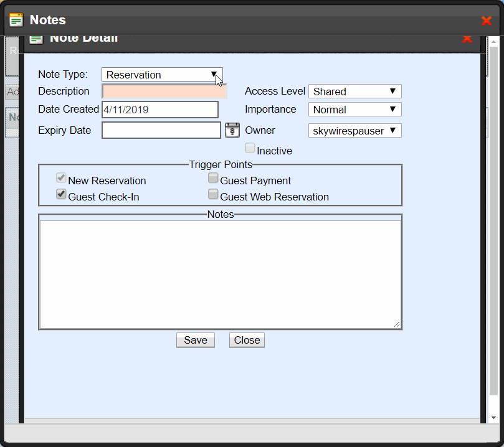Close the Notes window with red X
This screenshot has height=447, width=504.
[x=487, y=21]
